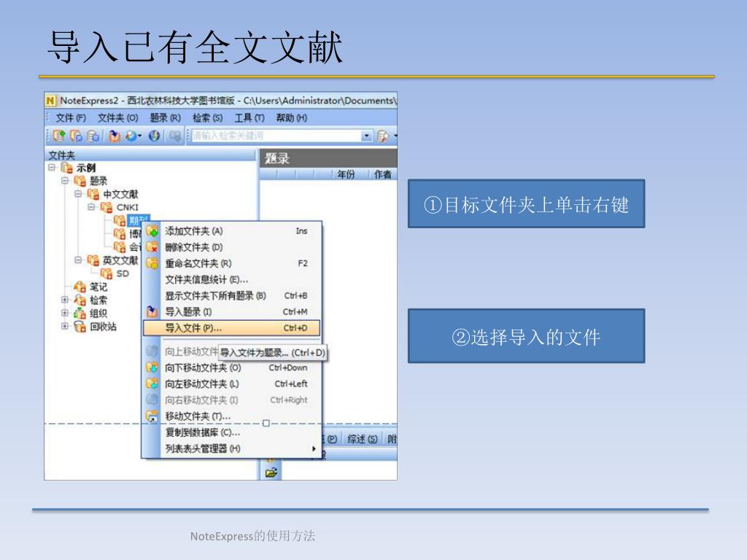
Task: Expand the 检索 tree node
Action: 65,300
